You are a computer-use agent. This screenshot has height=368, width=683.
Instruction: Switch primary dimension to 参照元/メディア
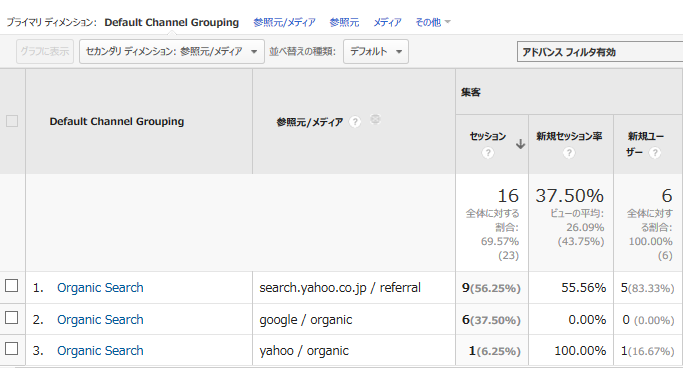[x=284, y=22]
